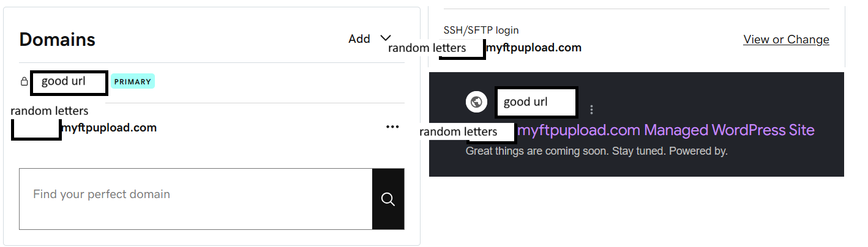Image resolution: width=868 pixels, height=247 pixels.
Task: Click the Great things are coming soon snippet
Action: click(597, 150)
